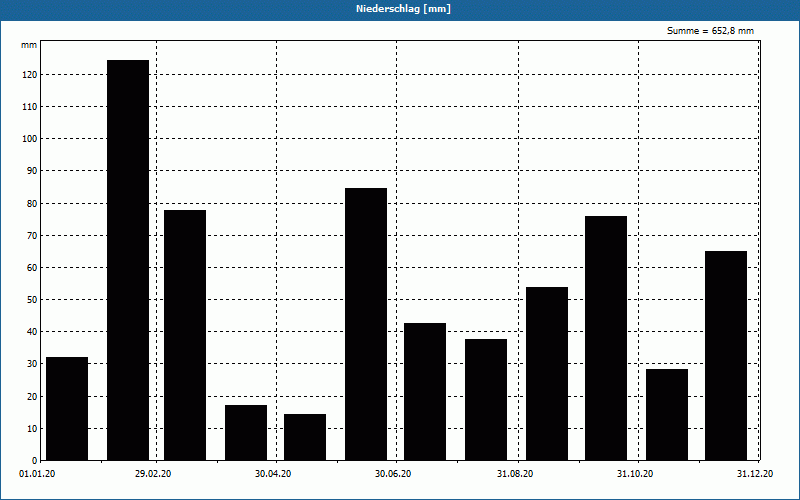This screenshot has height=500, width=800.
Task: Select the August bar near 38 mm
Action: (x=486, y=399)
